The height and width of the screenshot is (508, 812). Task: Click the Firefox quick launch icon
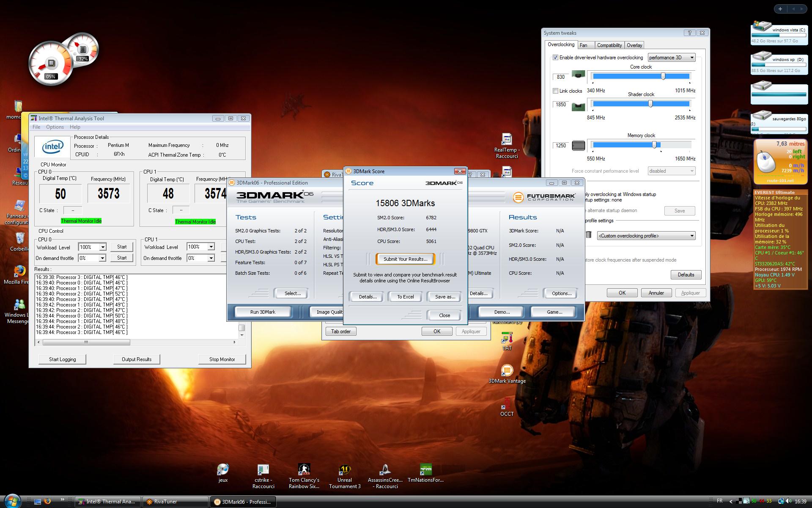[47, 501]
